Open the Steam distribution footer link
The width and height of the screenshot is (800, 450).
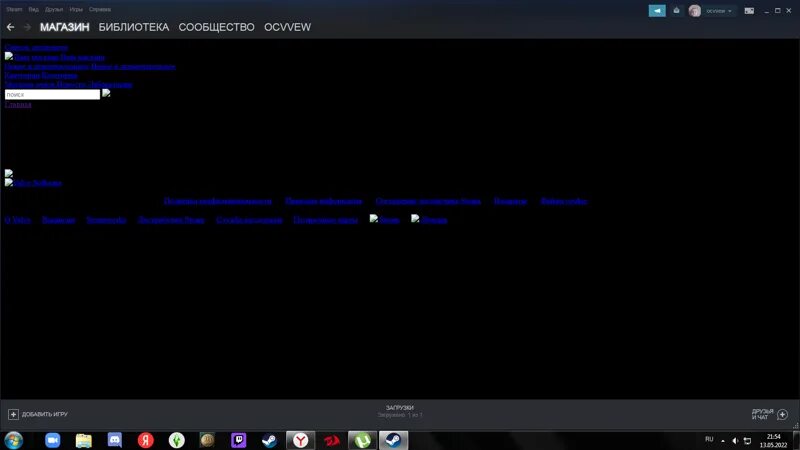click(x=171, y=220)
